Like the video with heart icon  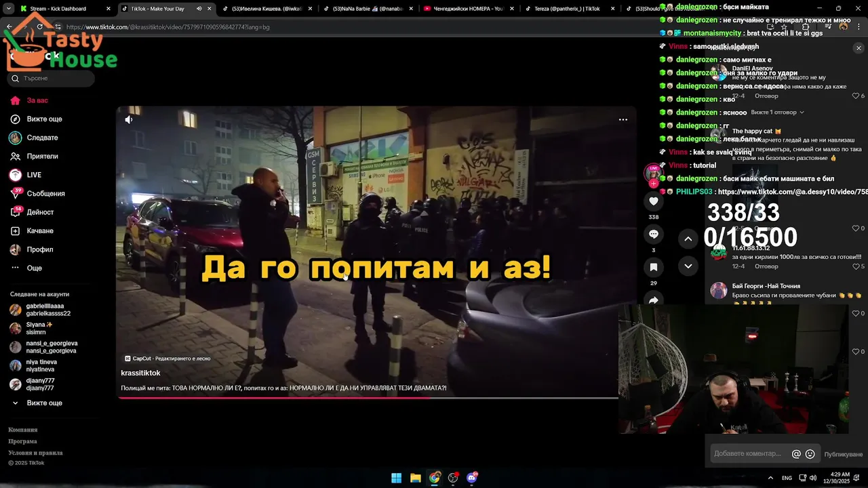coord(654,201)
